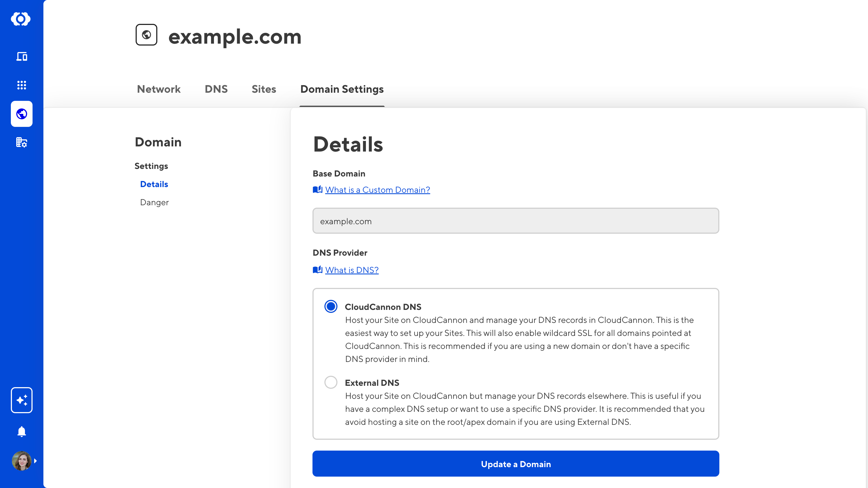Image resolution: width=868 pixels, height=488 pixels.
Task: Click the sparkle AI assistant icon
Action: tap(22, 400)
